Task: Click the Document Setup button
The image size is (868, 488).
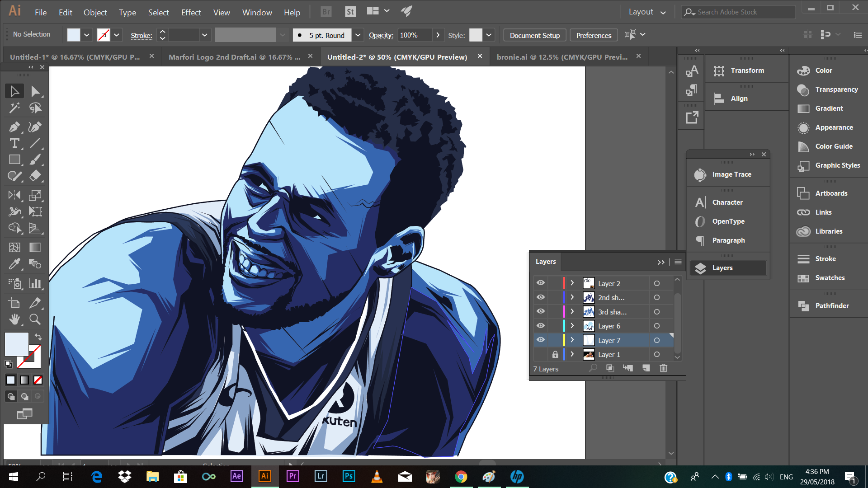Action: (534, 35)
